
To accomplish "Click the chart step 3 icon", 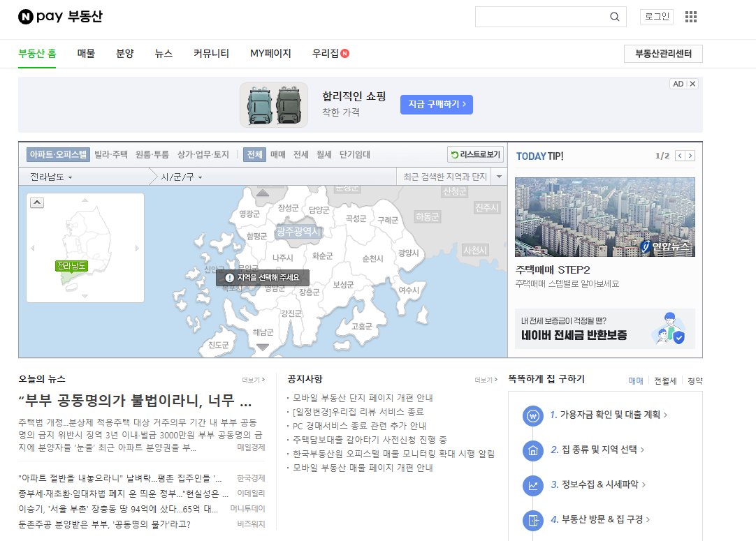I will (533, 485).
